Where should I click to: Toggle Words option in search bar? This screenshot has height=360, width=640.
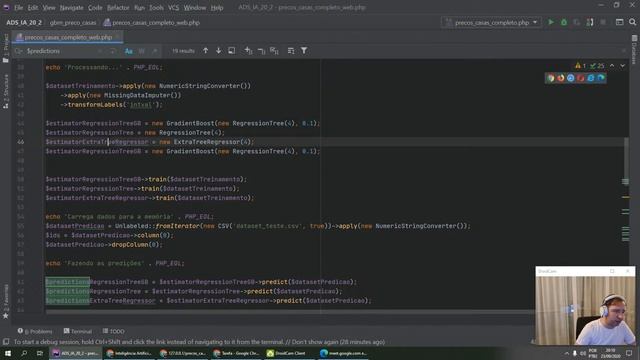tap(142, 51)
